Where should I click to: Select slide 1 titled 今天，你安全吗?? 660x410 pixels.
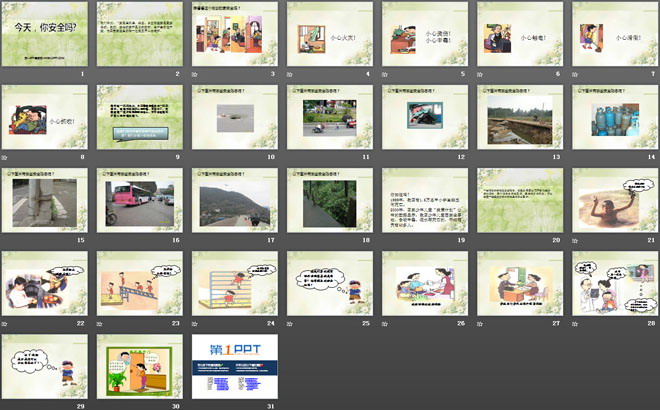[x=45, y=34]
